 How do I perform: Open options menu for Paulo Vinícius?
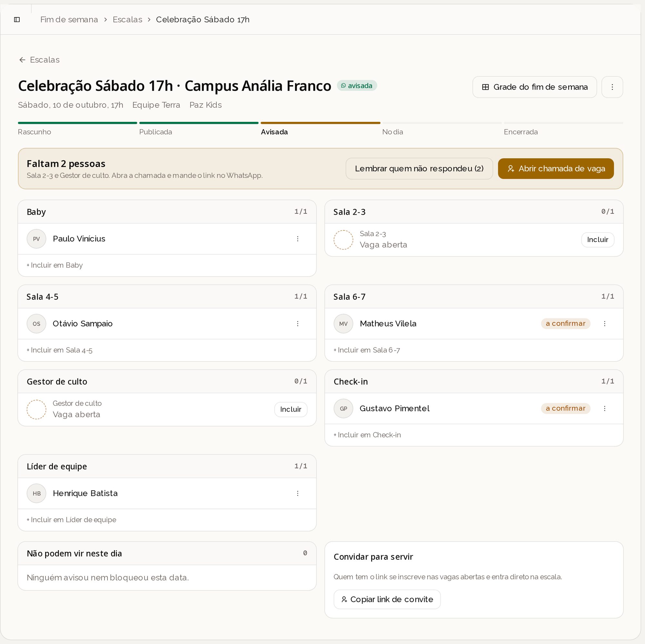coord(297,239)
